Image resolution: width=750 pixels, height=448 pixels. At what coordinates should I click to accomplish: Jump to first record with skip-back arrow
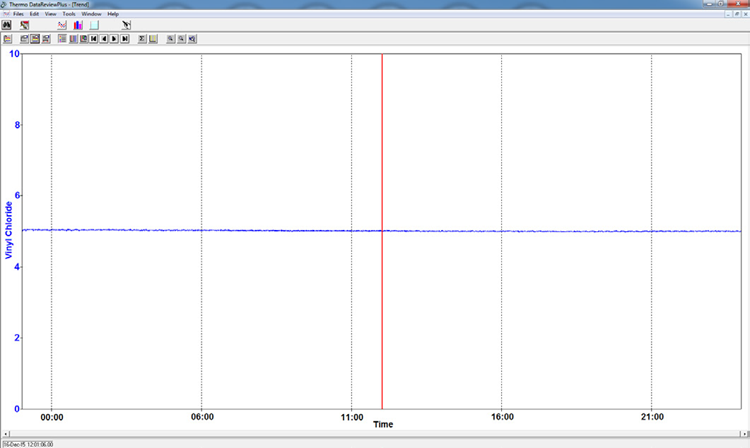94,39
